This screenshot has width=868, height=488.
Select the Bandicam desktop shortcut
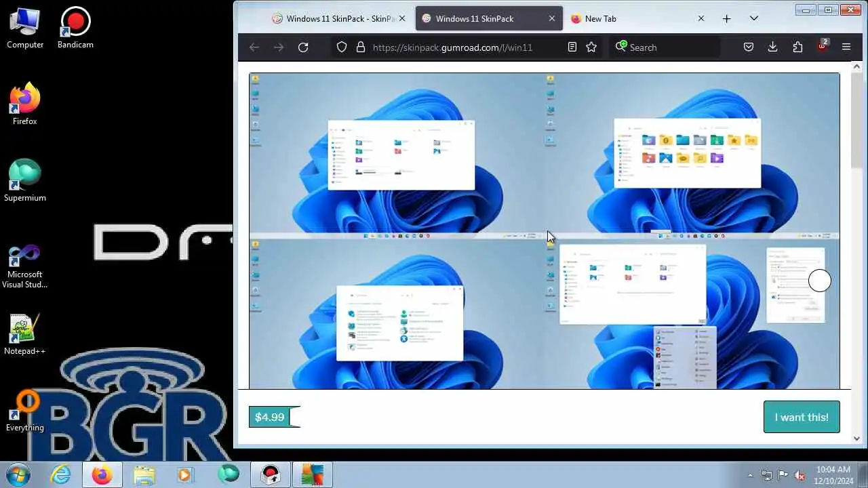75,28
